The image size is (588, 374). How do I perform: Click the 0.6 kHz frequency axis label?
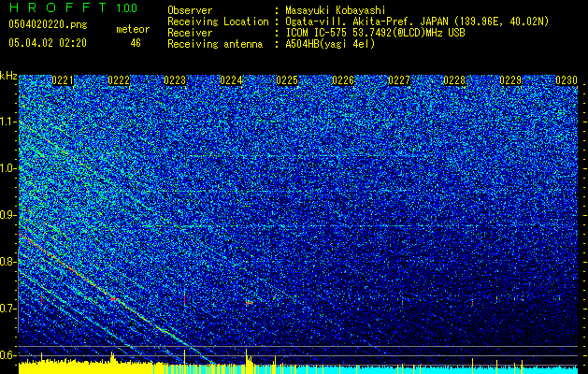[8, 355]
